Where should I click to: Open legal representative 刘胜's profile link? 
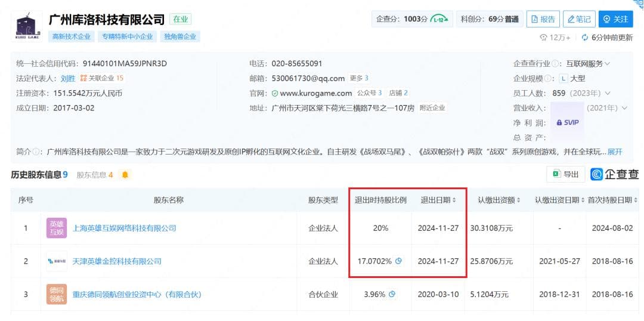click(67, 78)
